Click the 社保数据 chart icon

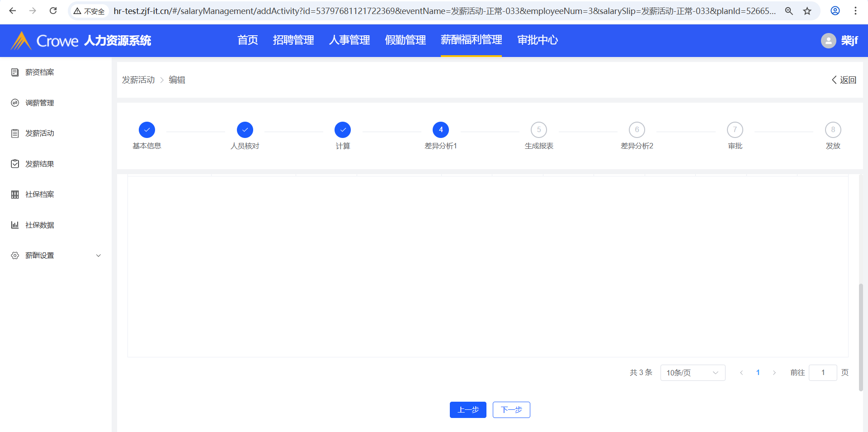(15, 225)
